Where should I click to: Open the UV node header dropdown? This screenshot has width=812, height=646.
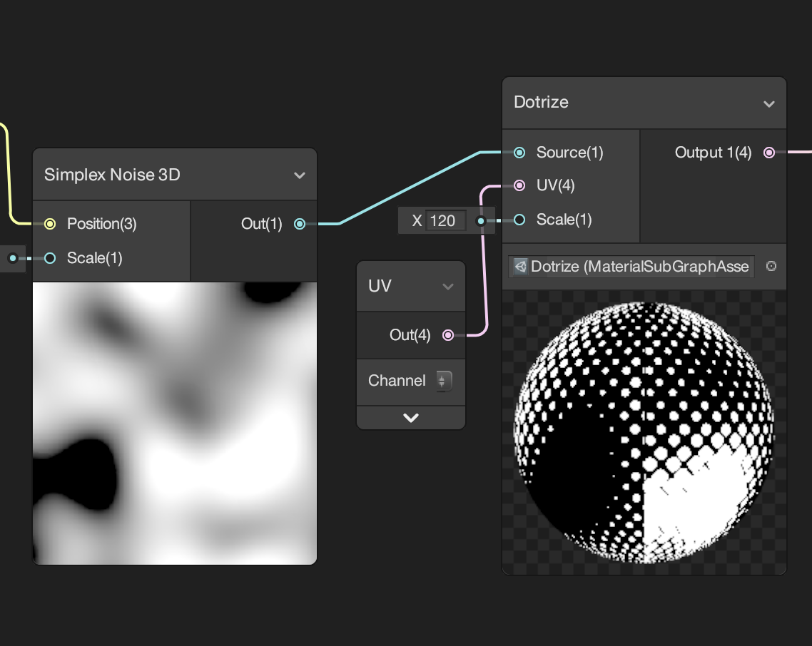click(448, 286)
